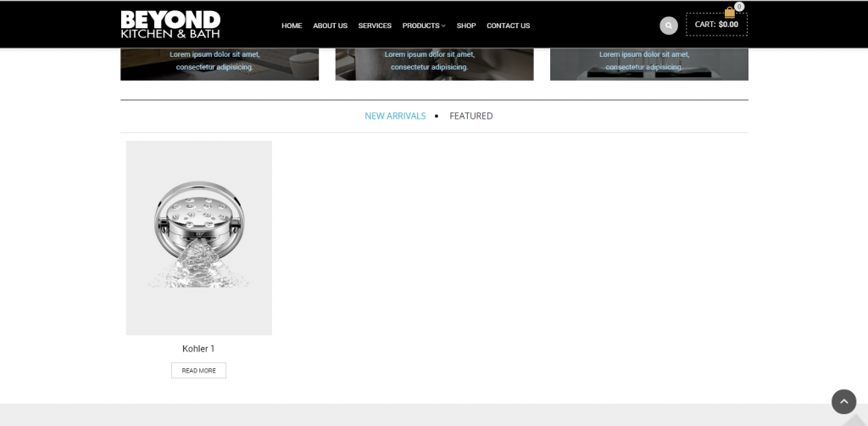
Task: Open the shopping bag cart icon
Action: click(x=730, y=13)
